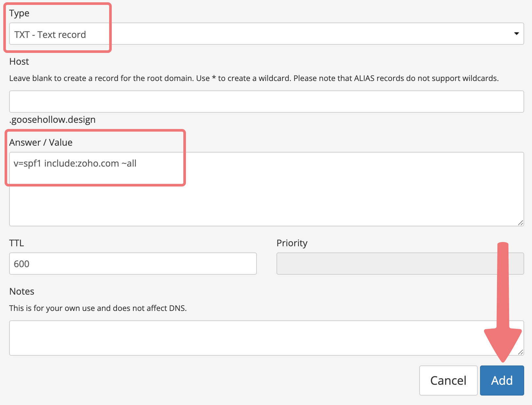
Task: Click the Cancel button
Action: pos(448,381)
